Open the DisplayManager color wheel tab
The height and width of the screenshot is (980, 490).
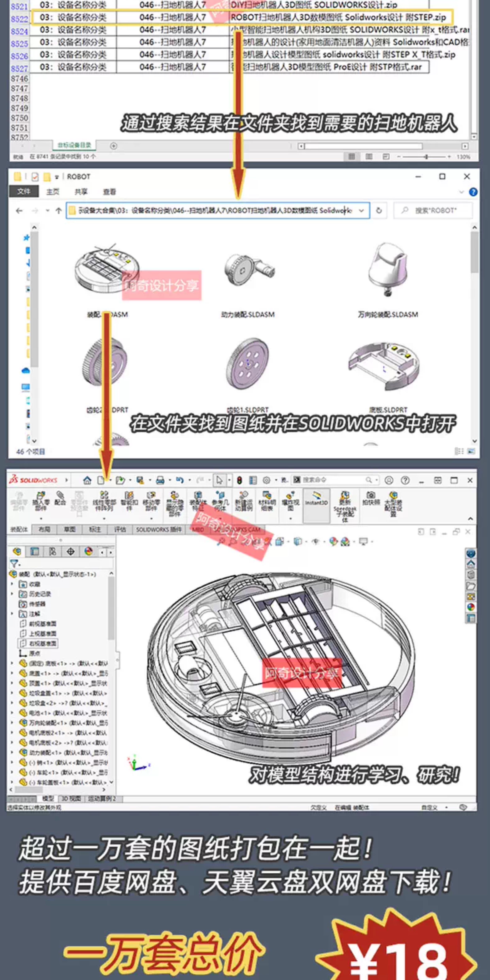[x=89, y=551]
